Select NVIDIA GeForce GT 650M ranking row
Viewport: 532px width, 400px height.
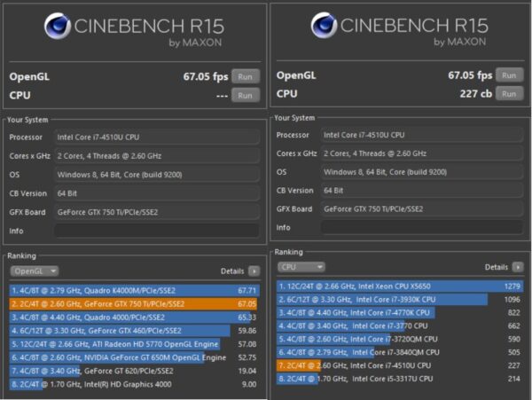[x=135, y=357]
